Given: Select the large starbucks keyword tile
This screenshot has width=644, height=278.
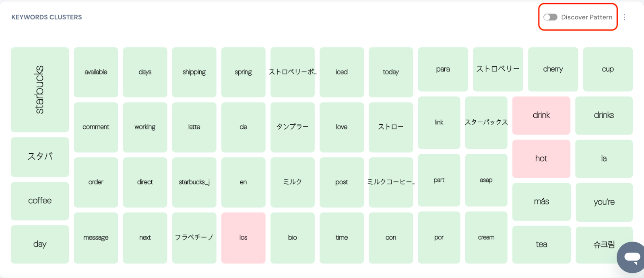Looking at the screenshot, I should coord(40,90).
